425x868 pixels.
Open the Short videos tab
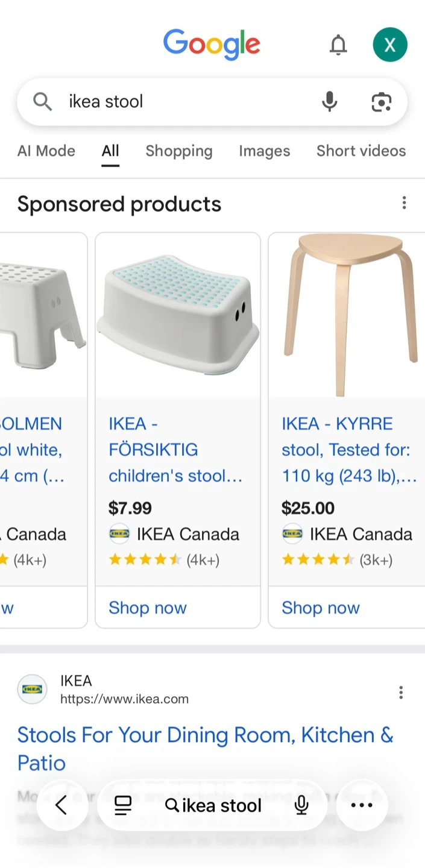click(361, 151)
